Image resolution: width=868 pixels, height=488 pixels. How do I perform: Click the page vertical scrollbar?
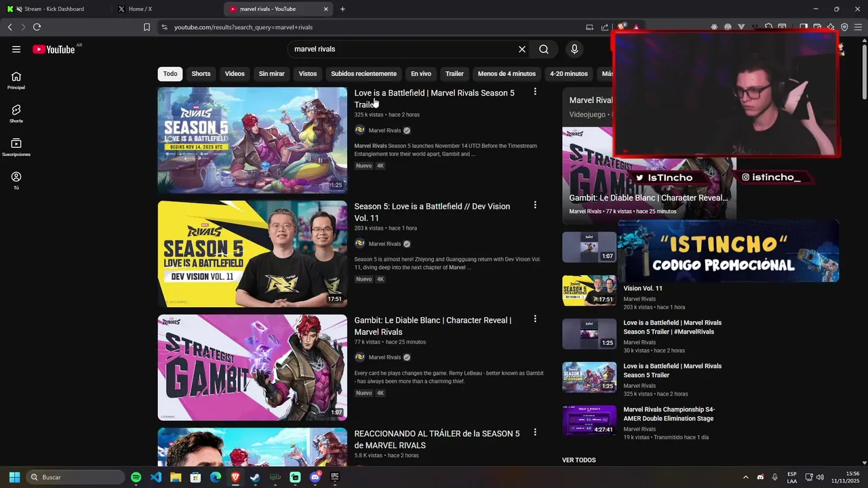tap(863, 70)
